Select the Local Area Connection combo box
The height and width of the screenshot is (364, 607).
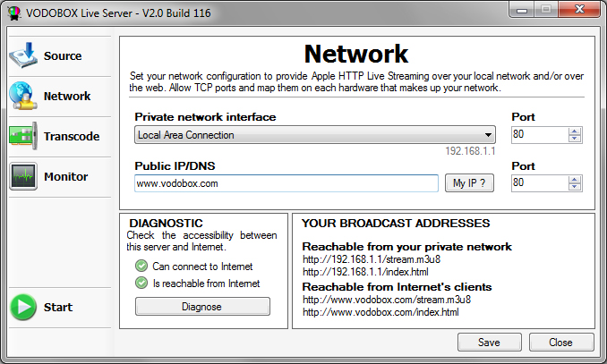coord(315,135)
